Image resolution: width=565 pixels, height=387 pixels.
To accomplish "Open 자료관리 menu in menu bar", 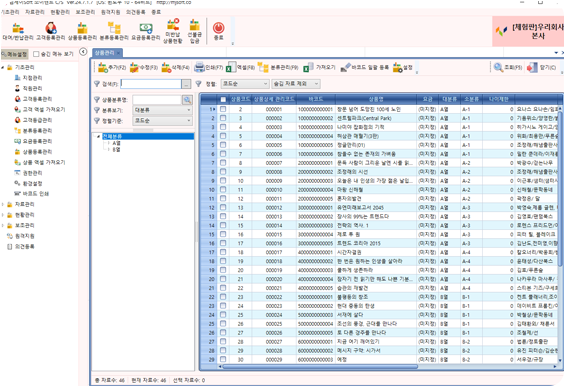I will pyautogui.click(x=35, y=12).
